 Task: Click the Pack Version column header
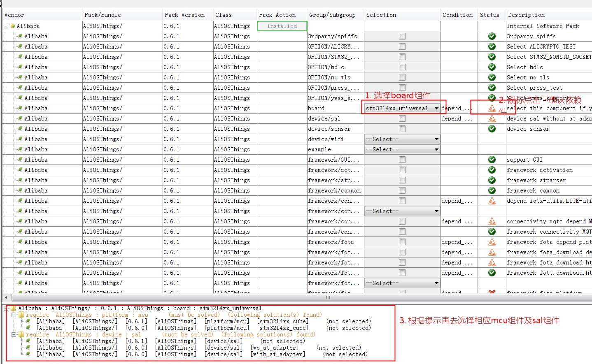coord(188,15)
